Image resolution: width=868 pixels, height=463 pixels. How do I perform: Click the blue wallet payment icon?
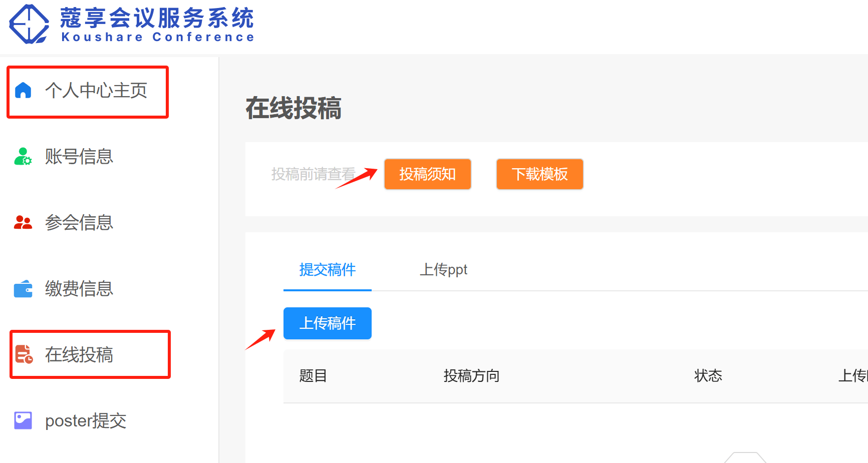[23, 289]
